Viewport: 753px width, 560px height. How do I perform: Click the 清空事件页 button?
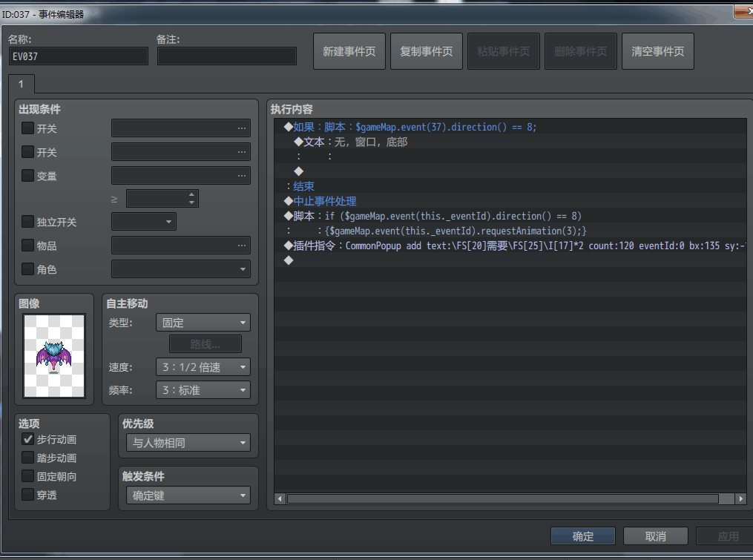tap(658, 51)
